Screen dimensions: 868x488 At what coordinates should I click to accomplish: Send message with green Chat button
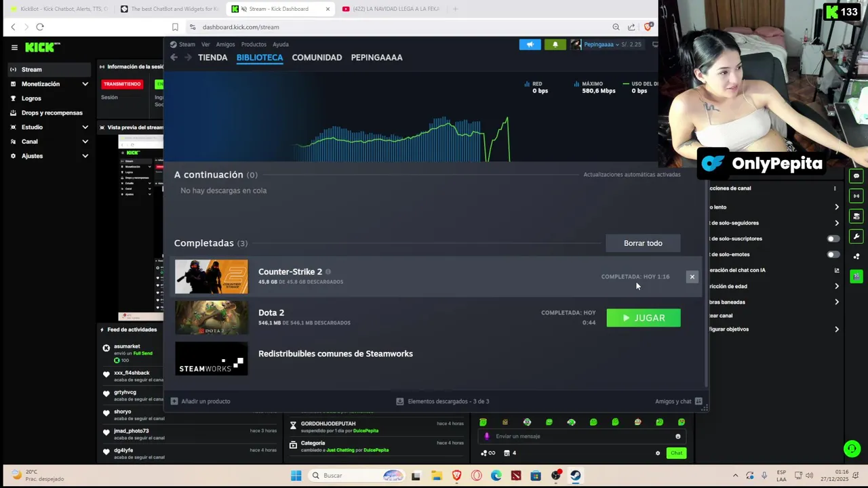tap(676, 453)
